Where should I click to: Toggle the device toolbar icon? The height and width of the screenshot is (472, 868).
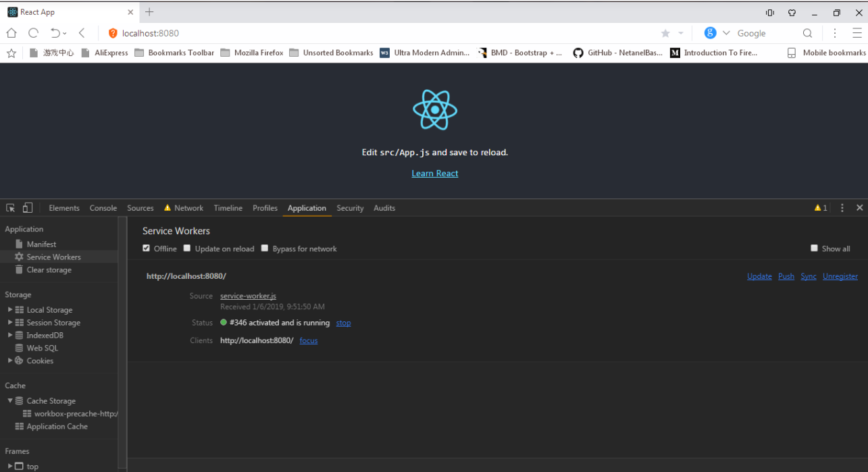tap(28, 208)
